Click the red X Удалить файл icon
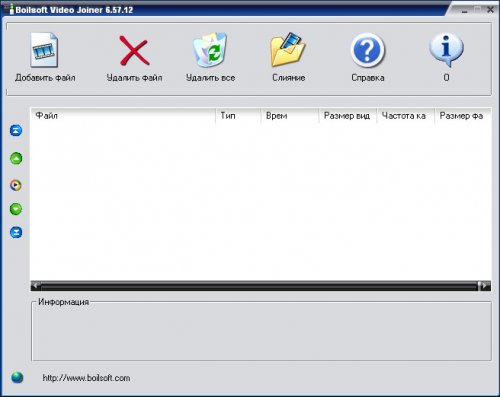The width and height of the screenshot is (500, 397). coord(134,51)
